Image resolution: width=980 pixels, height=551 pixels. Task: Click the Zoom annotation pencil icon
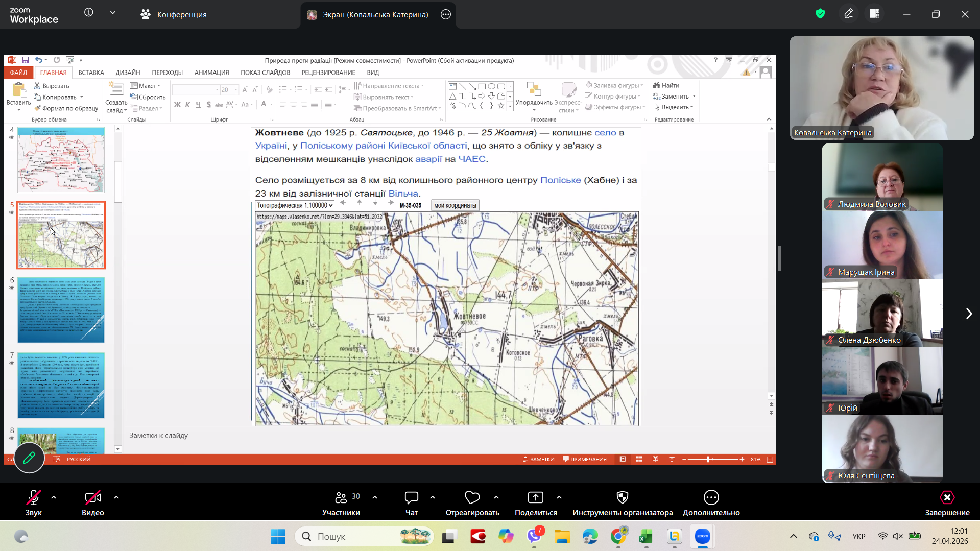click(x=848, y=14)
